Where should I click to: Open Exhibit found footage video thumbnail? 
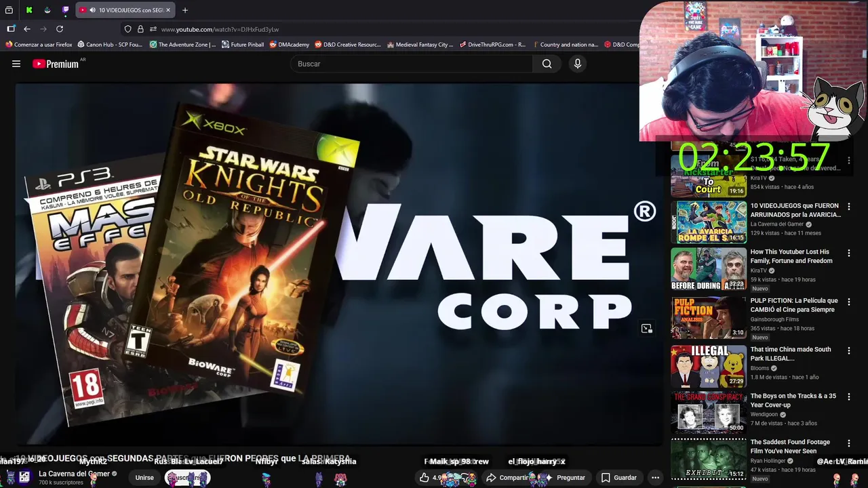click(709, 458)
